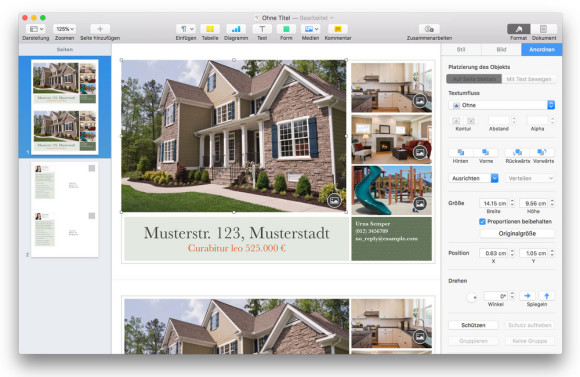Click the green Urna Semper contact box
Screen dimensions: 580x377
(391, 239)
